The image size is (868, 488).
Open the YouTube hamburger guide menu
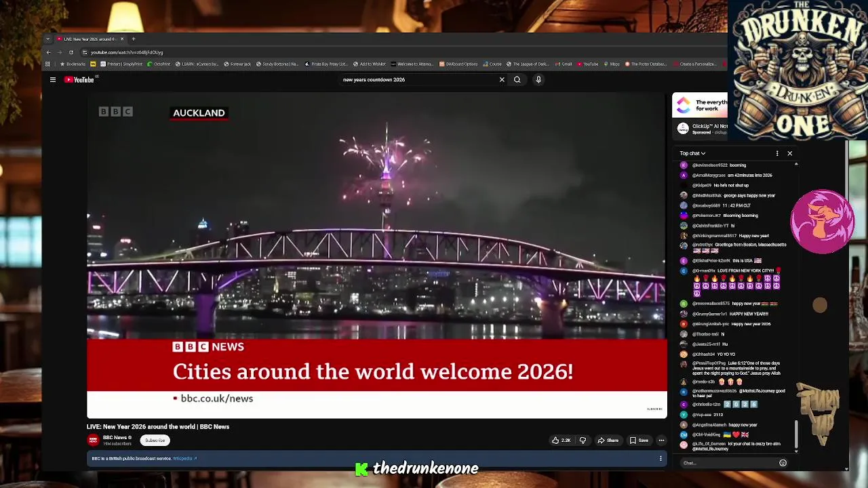pyautogui.click(x=52, y=80)
